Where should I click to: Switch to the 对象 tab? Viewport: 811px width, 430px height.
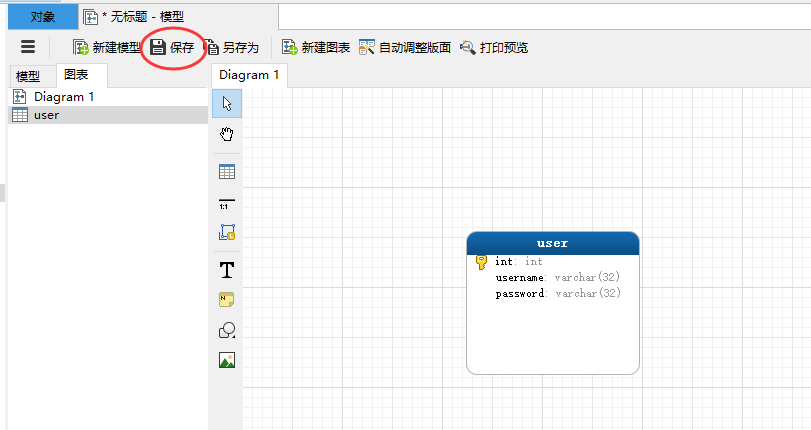(42, 17)
